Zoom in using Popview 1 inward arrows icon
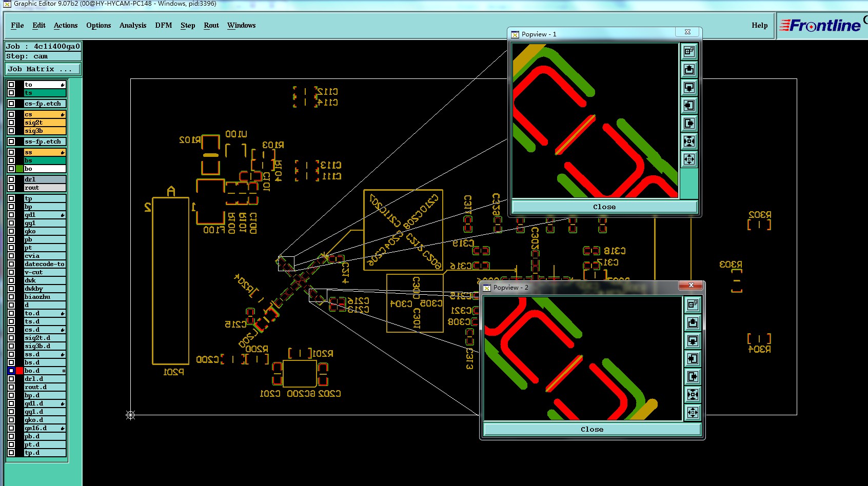Screen dimensions: 868x486 (689, 141)
